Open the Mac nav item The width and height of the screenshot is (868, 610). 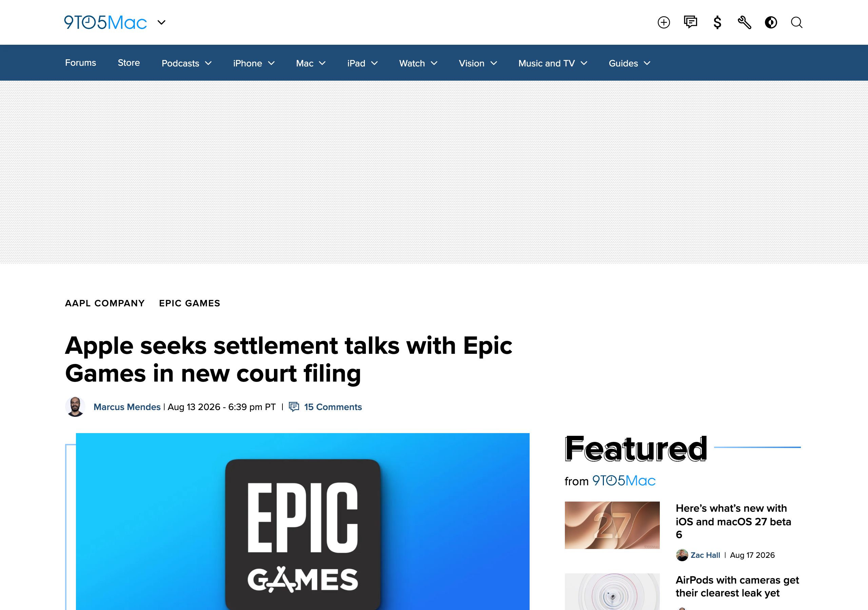(305, 63)
